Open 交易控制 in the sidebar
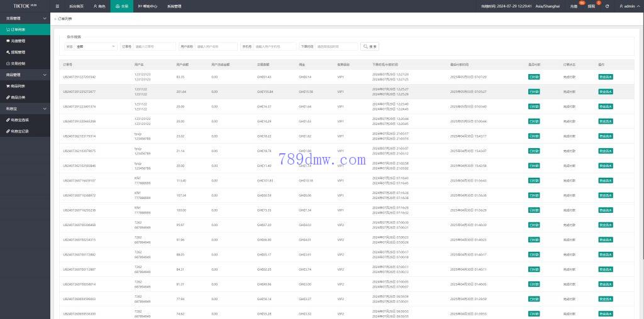The height and width of the screenshot is (319, 644). coord(18,63)
